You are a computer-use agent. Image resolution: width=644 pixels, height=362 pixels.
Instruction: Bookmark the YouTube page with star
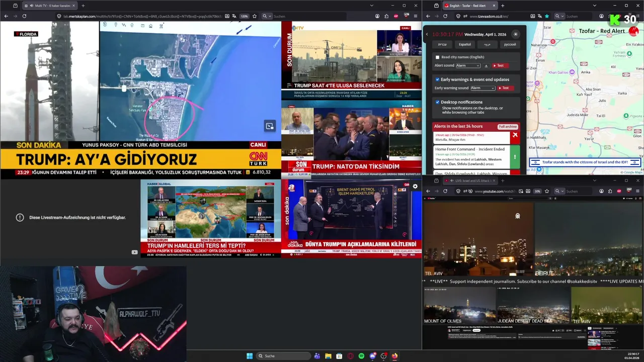tap(547, 191)
